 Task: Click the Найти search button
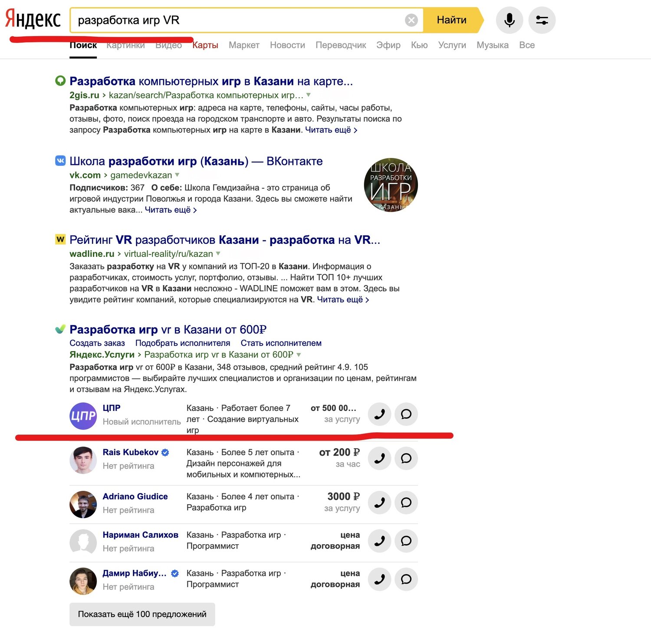tap(452, 20)
